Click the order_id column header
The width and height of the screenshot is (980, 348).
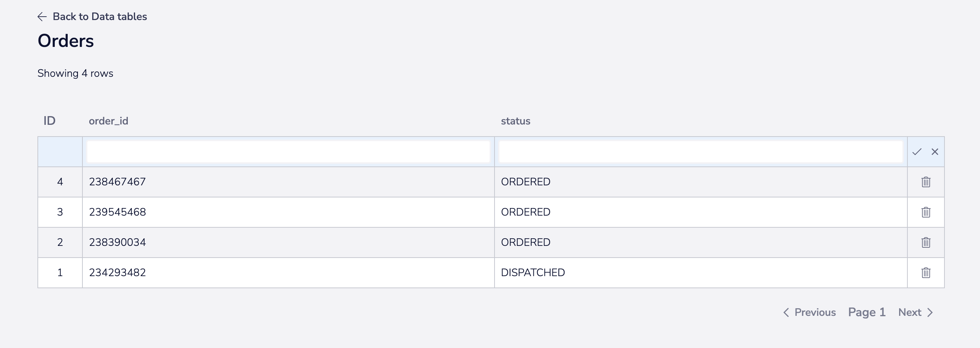[x=108, y=121]
